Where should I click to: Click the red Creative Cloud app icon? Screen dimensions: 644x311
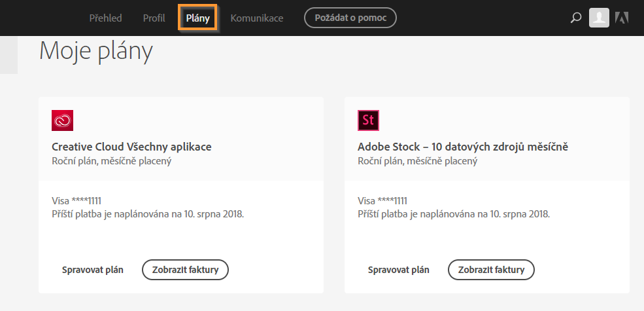click(x=62, y=120)
